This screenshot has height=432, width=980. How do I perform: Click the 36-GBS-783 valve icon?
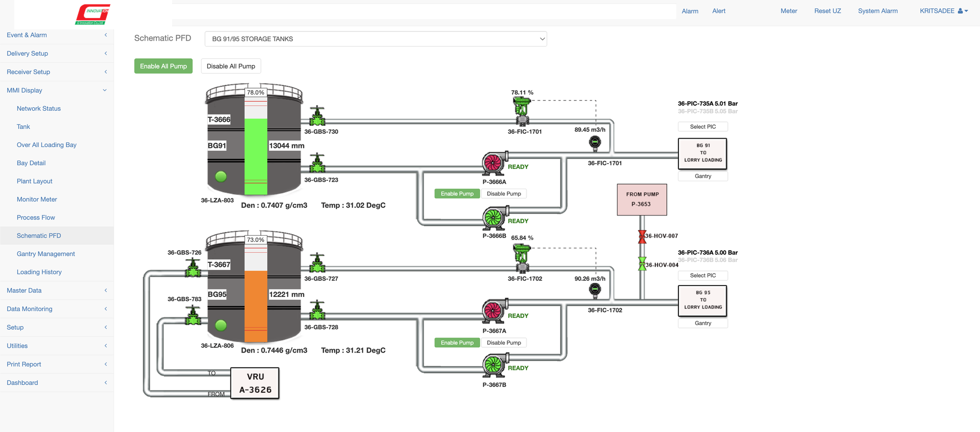[193, 315]
